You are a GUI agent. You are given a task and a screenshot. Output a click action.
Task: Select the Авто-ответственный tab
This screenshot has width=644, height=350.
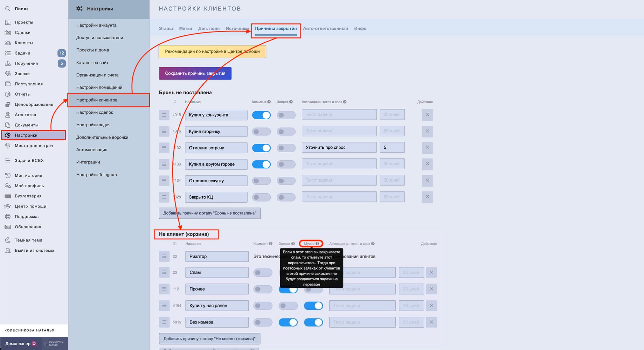pyautogui.click(x=325, y=29)
